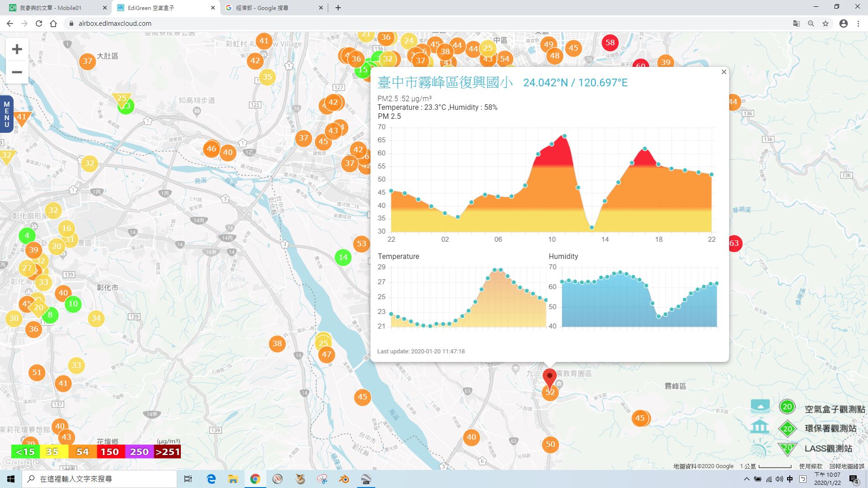Click the air box cloud device icon
Screen dimensions: 868x488
click(x=760, y=406)
